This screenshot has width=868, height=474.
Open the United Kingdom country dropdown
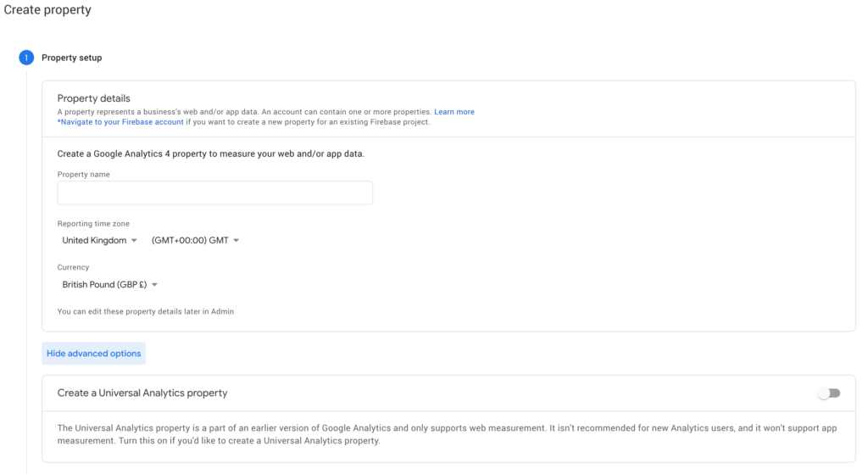pos(99,240)
